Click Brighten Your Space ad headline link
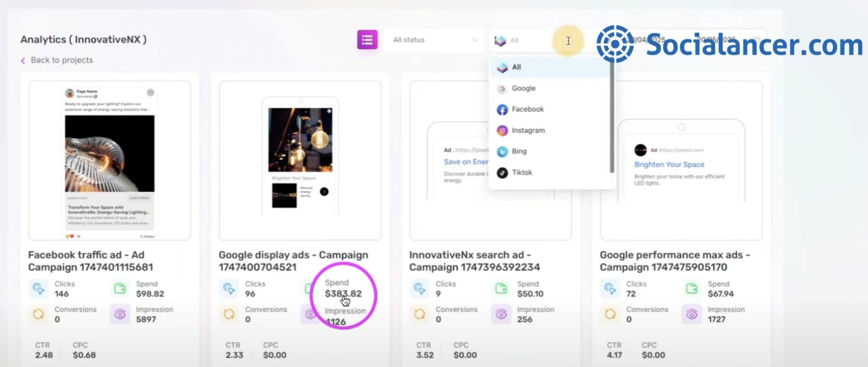The image size is (868, 367). [669, 164]
